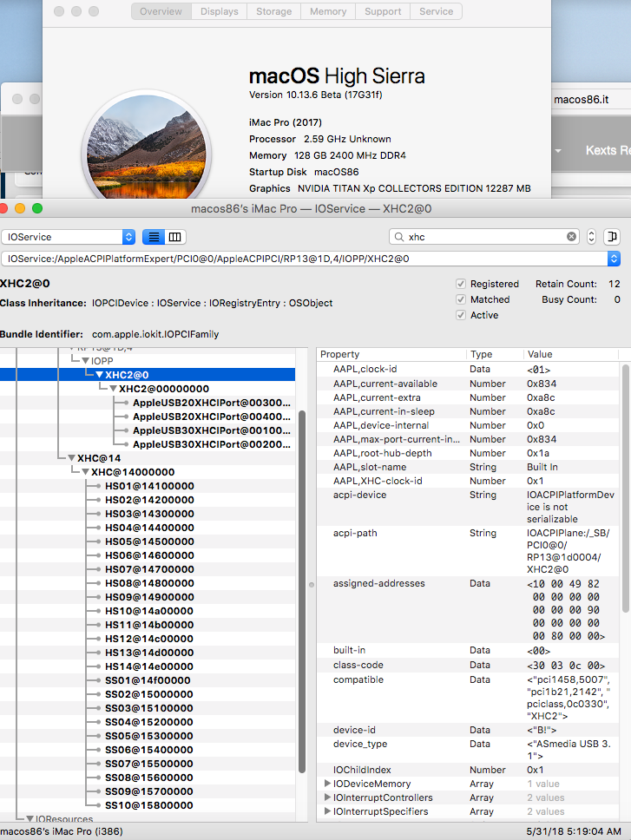The height and width of the screenshot is (840, 631).
Task: Select HS14@14e00000 in the tree
Action: [149, 666]
